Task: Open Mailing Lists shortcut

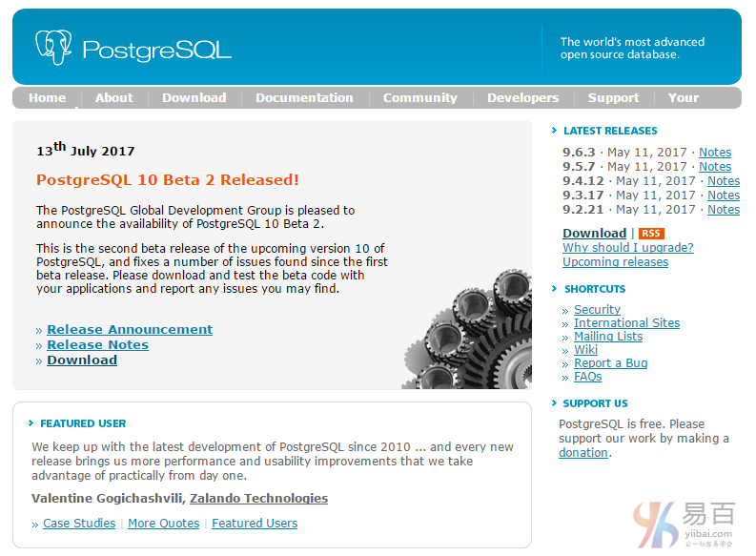Action: click(x=608, y=337)
